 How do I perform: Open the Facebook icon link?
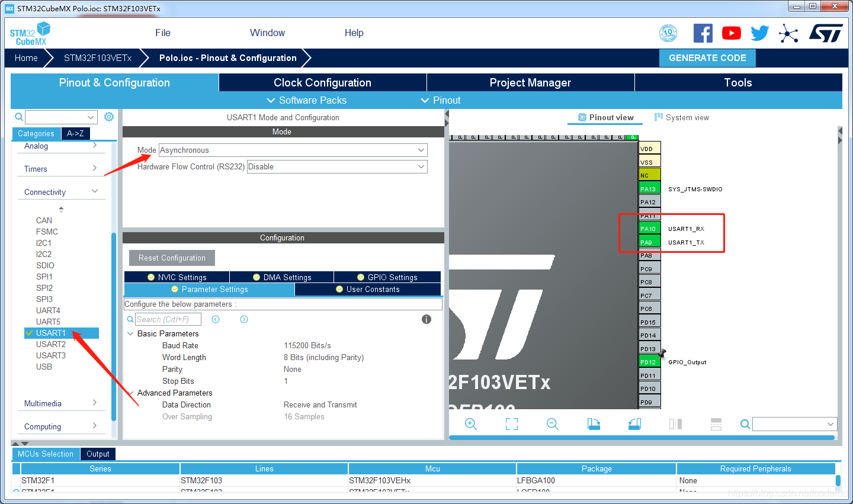pos(703,33)
